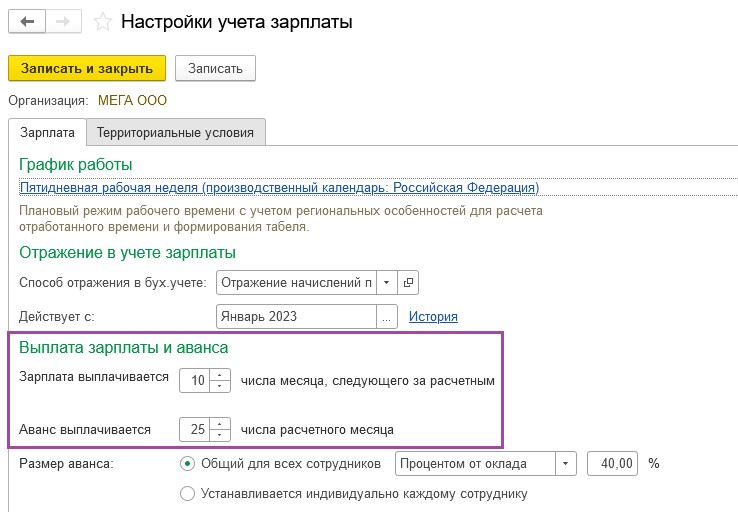Switch to 'Территориальные условия' tab
This screenshot has height=515, width=738.
[x=175, y=133]
